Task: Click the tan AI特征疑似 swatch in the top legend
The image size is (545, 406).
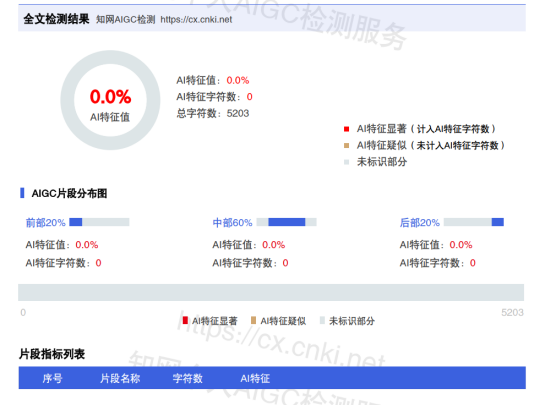Action: click(x=346, y=145)
